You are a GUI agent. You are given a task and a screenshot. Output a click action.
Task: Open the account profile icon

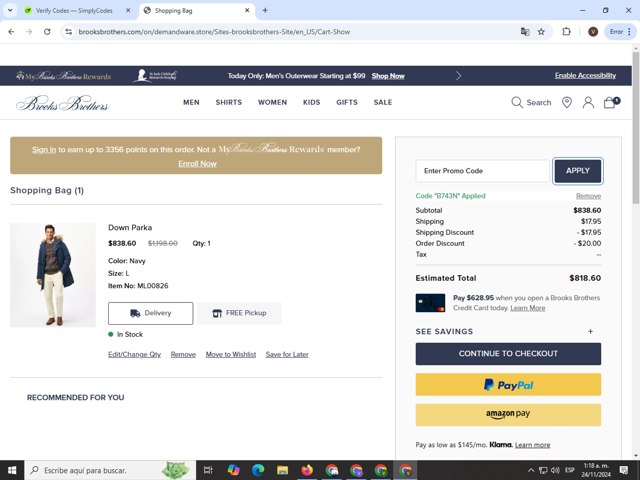(588, 102)
